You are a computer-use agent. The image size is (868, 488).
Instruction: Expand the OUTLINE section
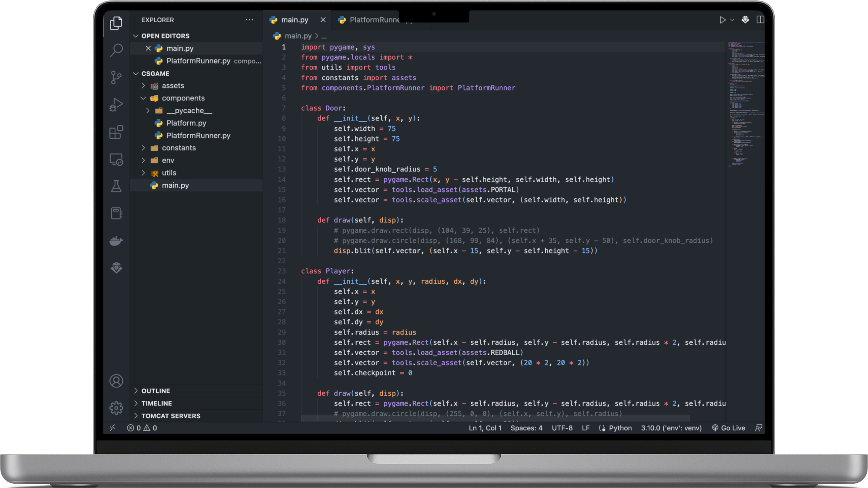click(x=155, y=391)
